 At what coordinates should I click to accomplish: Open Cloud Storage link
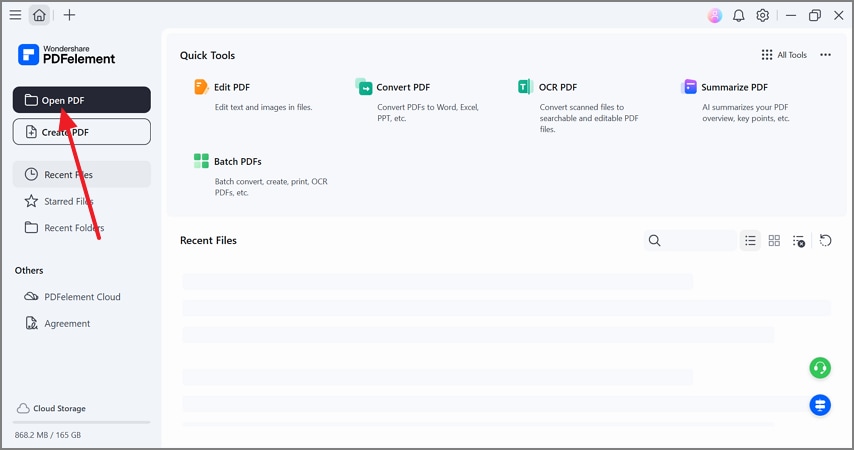pyautogui.click(x=51, y=408)
